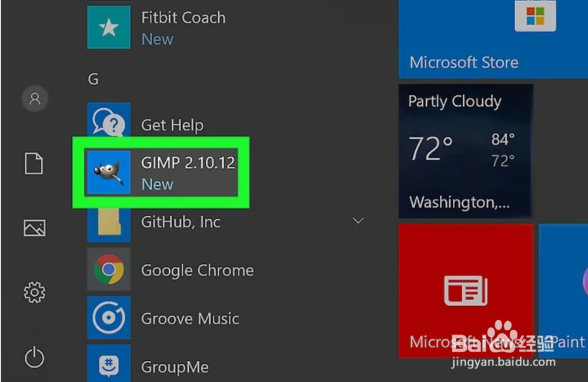Expand the GitHub, Inc folder chevron
Screen dimensions: 588x382
coord(358,220)
